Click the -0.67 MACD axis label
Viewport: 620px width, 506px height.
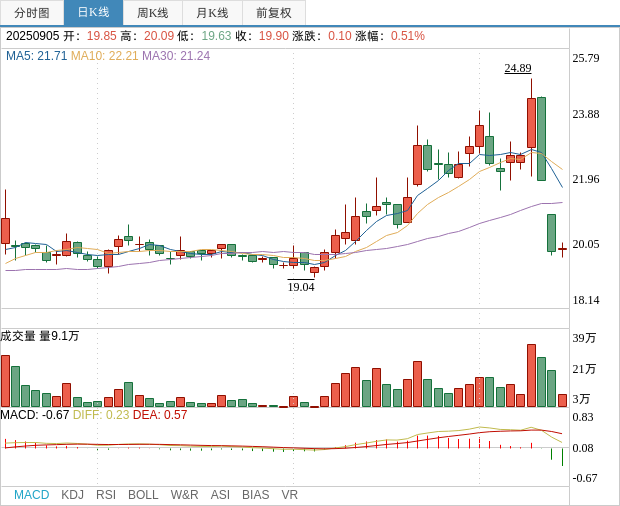coord(585,478)
